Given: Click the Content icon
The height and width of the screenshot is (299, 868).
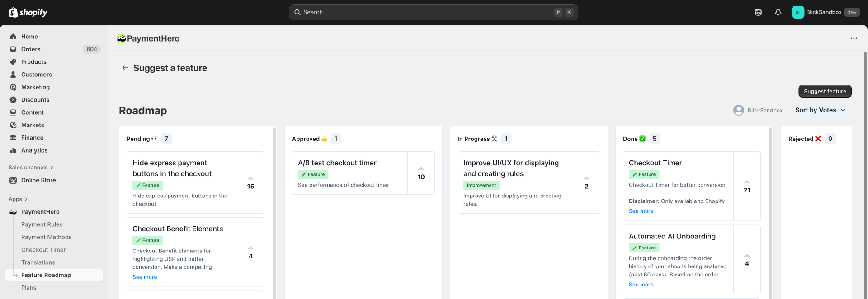Looking at the screenshot, I should pyautogui.click(x=13, y=112).
